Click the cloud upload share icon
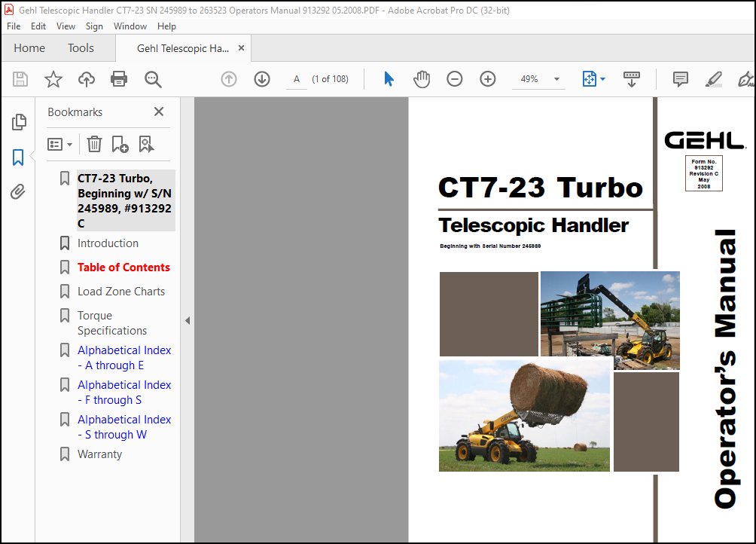The width and height of the screenshot is (756, 544). pyautogui.click(x=87, y=79)
